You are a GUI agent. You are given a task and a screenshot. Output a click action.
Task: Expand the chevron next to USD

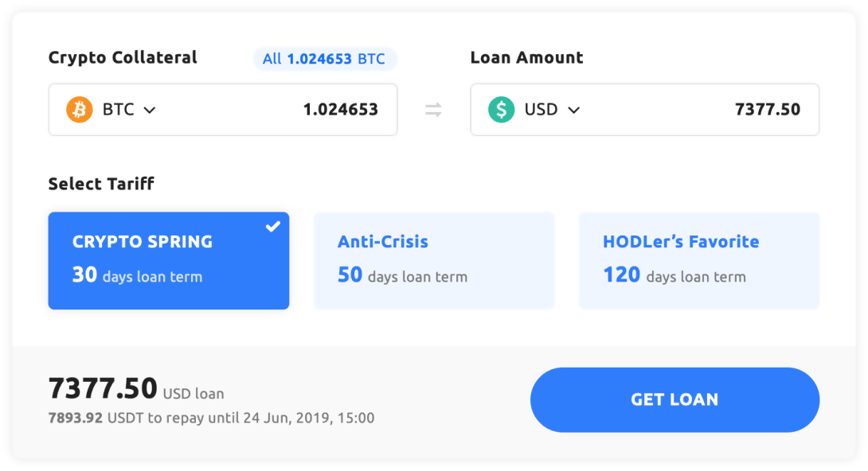click(573, 111)
